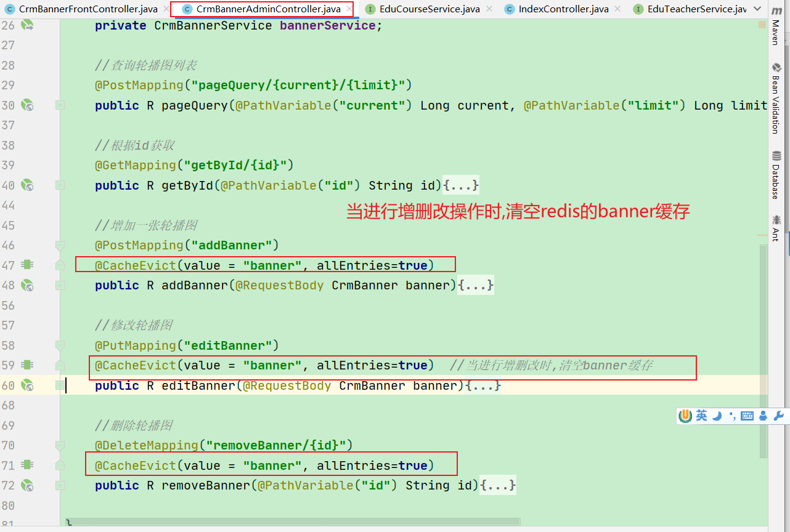This screenshot has height=532, width=790.
Task: Show hidden editor tabs dropdown arrow
Action: coord(758,9)
